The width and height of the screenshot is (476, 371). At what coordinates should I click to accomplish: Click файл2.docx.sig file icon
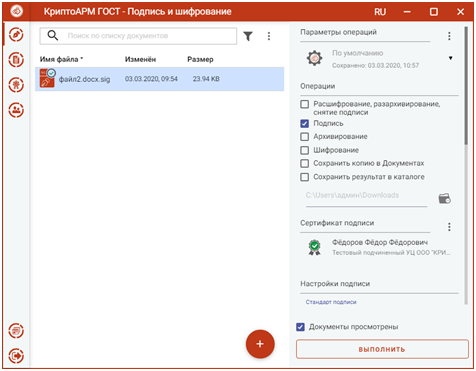pyautogui.click(x=47, y=78)
